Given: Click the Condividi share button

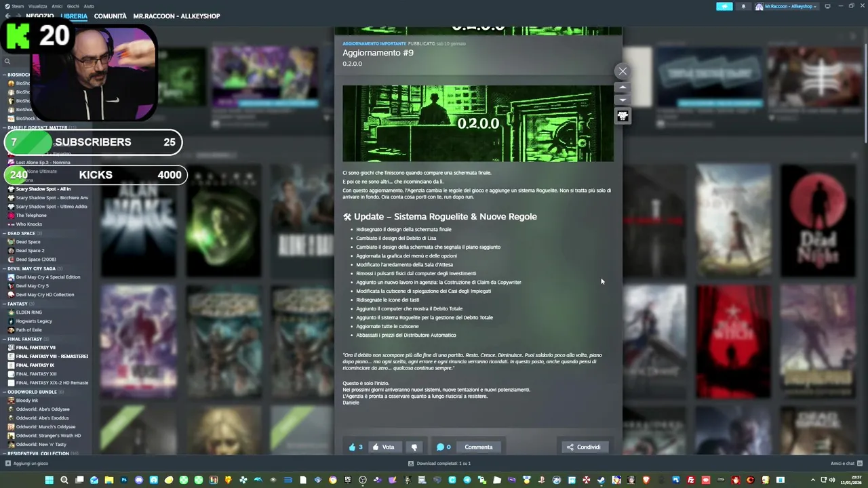Looking at the screenshot, I should 584,447.
